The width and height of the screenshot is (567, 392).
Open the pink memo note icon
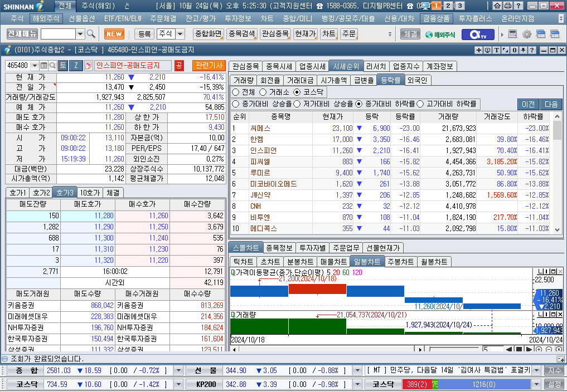coord(89,65)
